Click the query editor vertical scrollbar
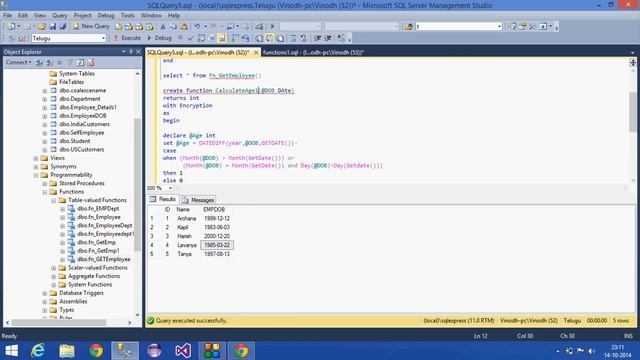Image resolution: width=640 pixels, height=360 pixels. [633, 112]
